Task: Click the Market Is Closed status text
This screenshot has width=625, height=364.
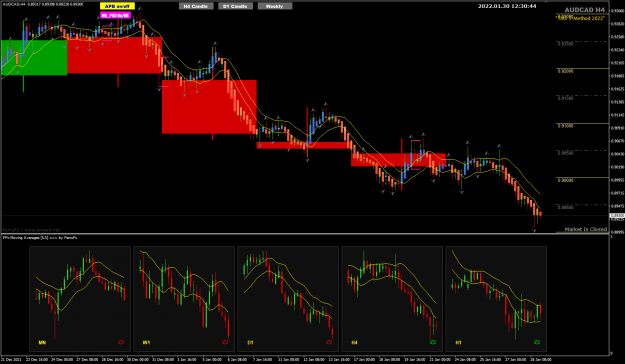Action: (x=586, y=229)
